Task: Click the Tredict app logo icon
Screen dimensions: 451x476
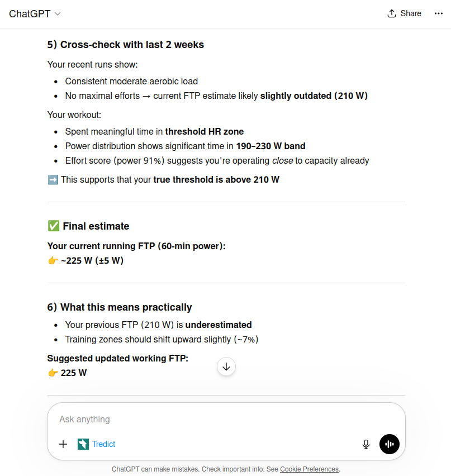Action: click(83, 444)
